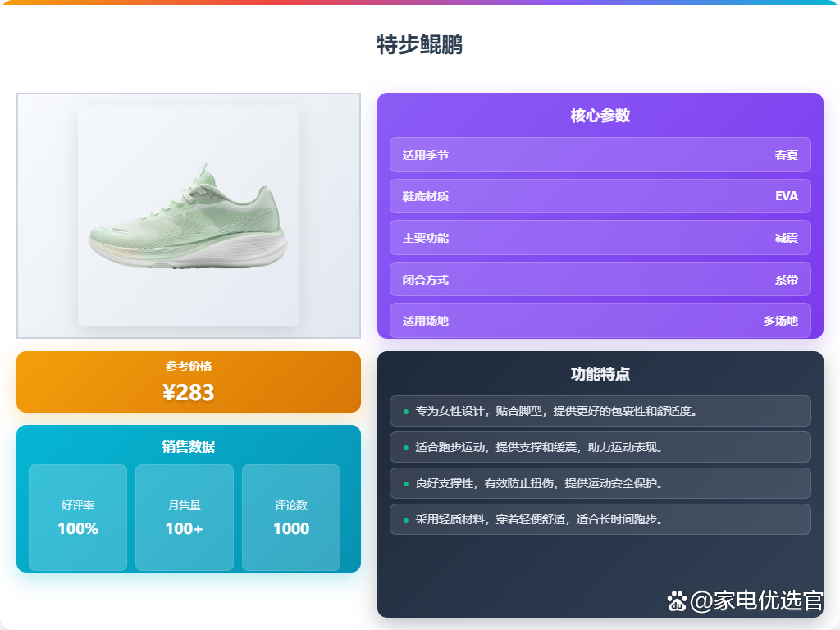Click the 参考价格 ¥283 orange price card
The image size is (840, 630).
189,382
